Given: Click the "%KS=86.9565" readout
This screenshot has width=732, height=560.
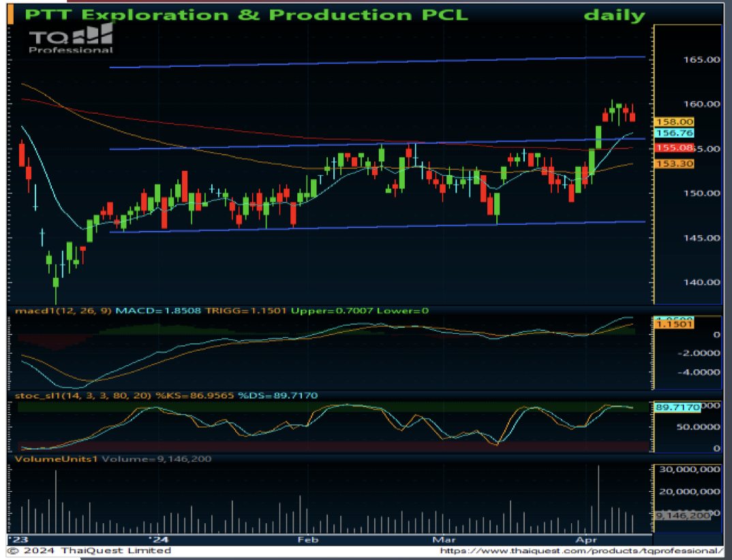Looking at the screenshot, I should (x=195, y=396).
